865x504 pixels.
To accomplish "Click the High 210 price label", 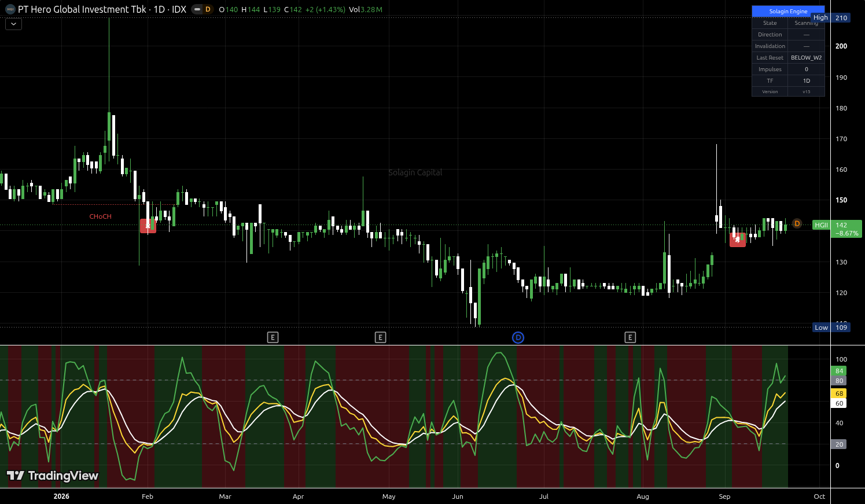I will click(x=831, y=18).
